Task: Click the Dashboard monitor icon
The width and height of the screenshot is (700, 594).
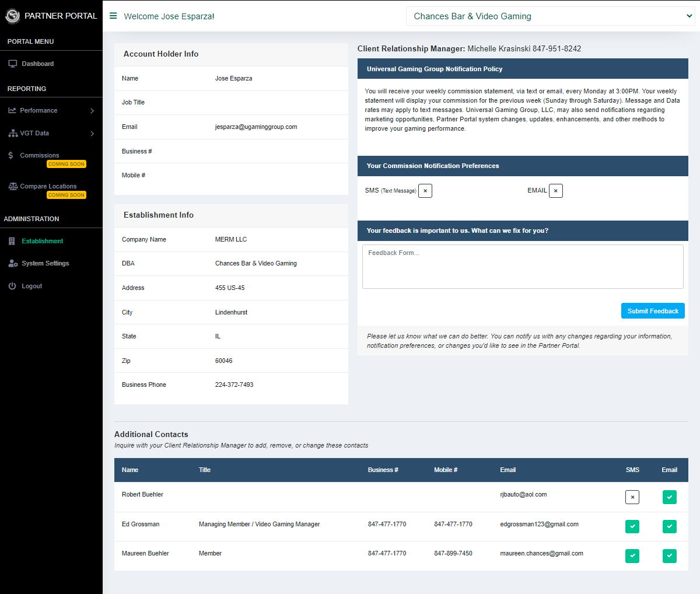Action: [x=13, y=64]
